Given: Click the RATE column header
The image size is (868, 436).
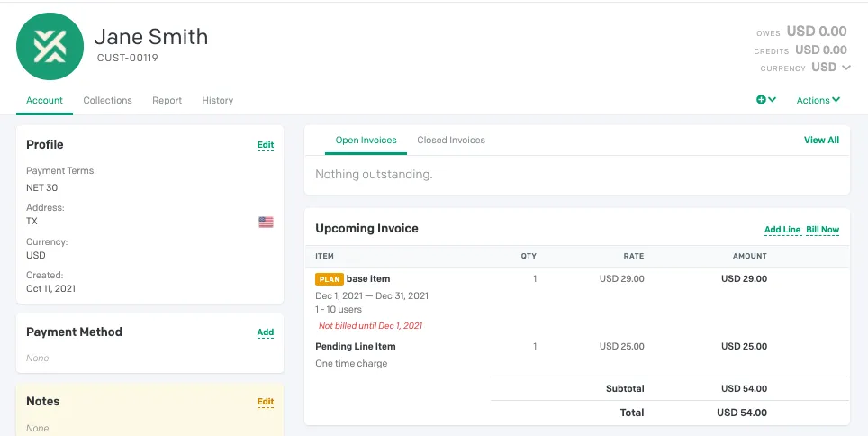Looking at the screenshot, I should (x=634, y=256).
